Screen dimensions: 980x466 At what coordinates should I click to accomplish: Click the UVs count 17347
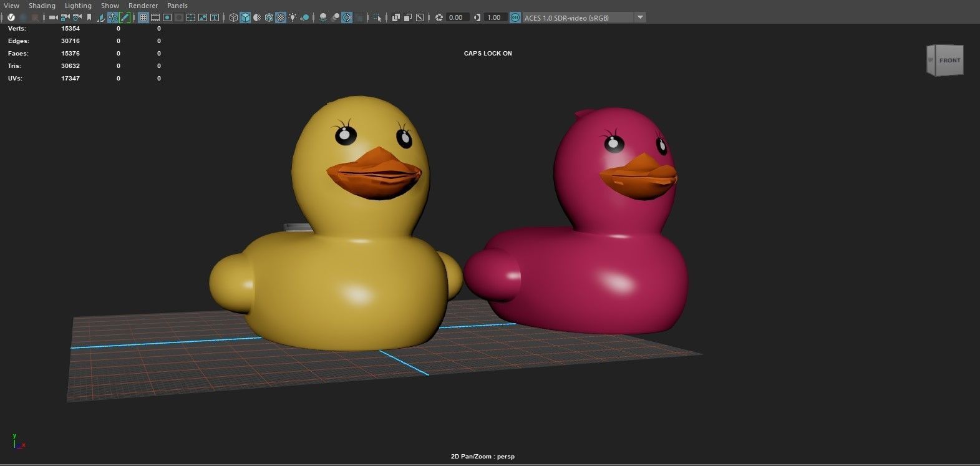click(x=70, y=78)
